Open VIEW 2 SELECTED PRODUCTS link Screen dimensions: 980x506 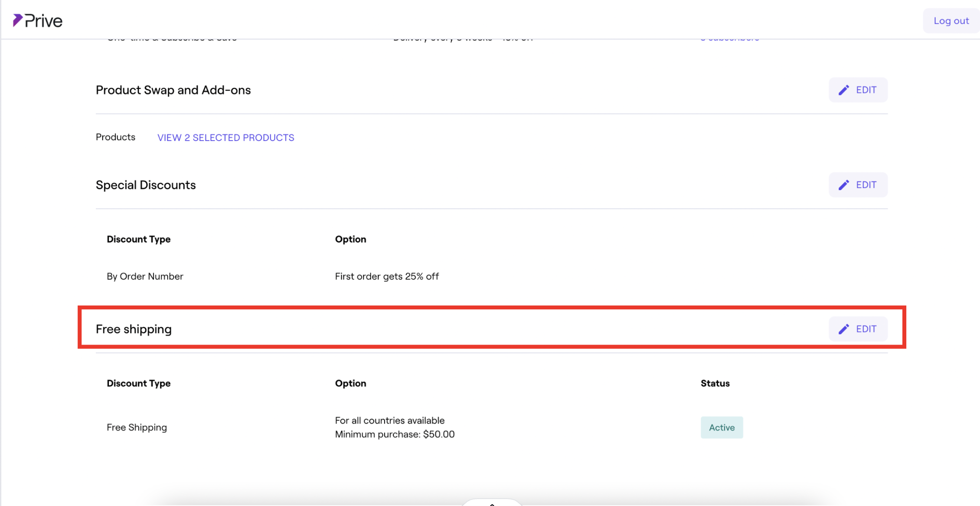pos(225,138)
